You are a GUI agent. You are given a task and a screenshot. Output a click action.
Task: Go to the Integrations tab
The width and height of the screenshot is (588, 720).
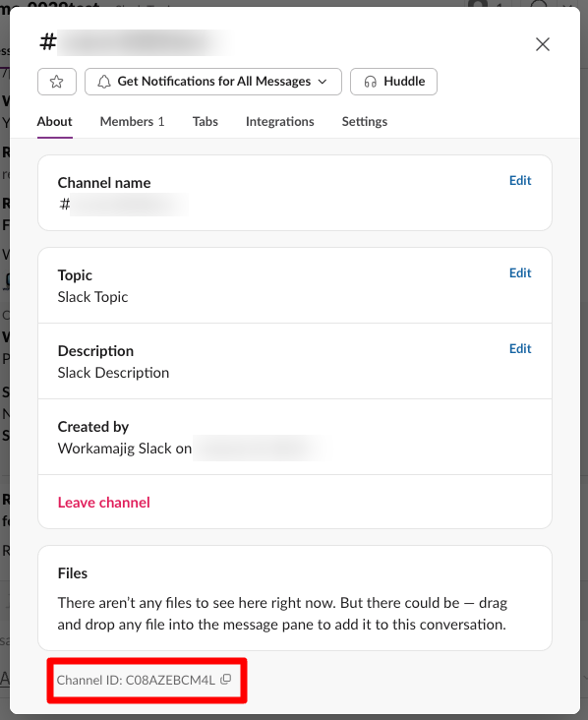[x=280, y=122]
